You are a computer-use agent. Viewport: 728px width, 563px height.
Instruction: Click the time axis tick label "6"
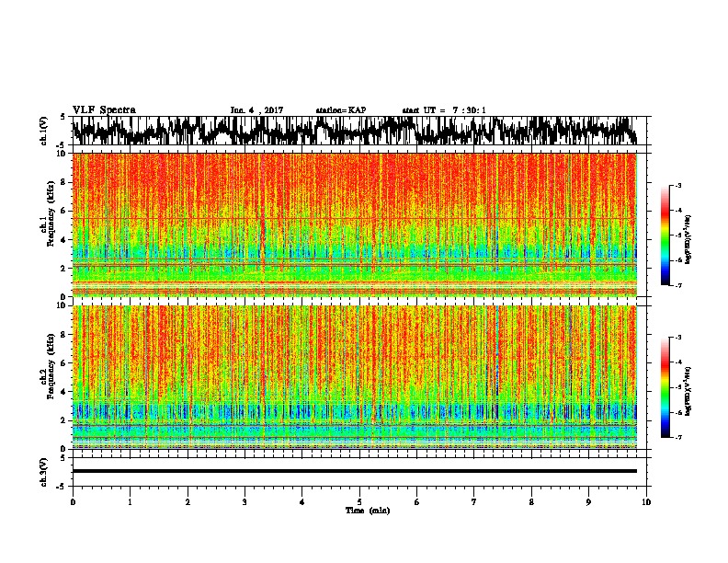[417, 502]
